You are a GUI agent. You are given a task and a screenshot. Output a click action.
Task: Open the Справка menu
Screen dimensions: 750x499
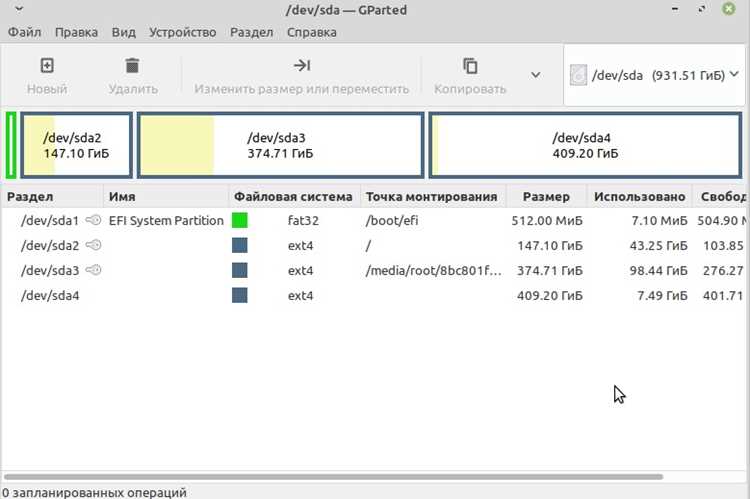coord(312,32)
